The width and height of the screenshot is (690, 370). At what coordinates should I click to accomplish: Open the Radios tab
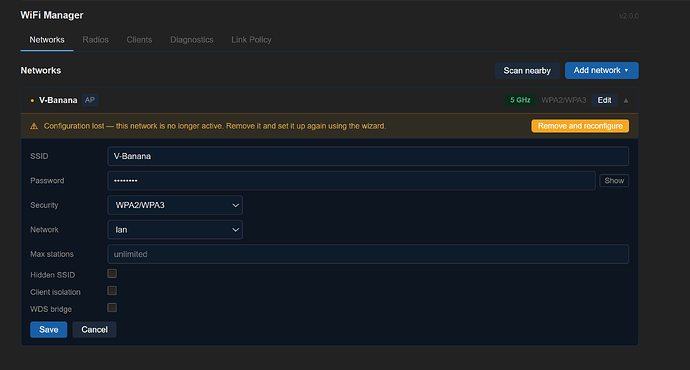point(95,40)
